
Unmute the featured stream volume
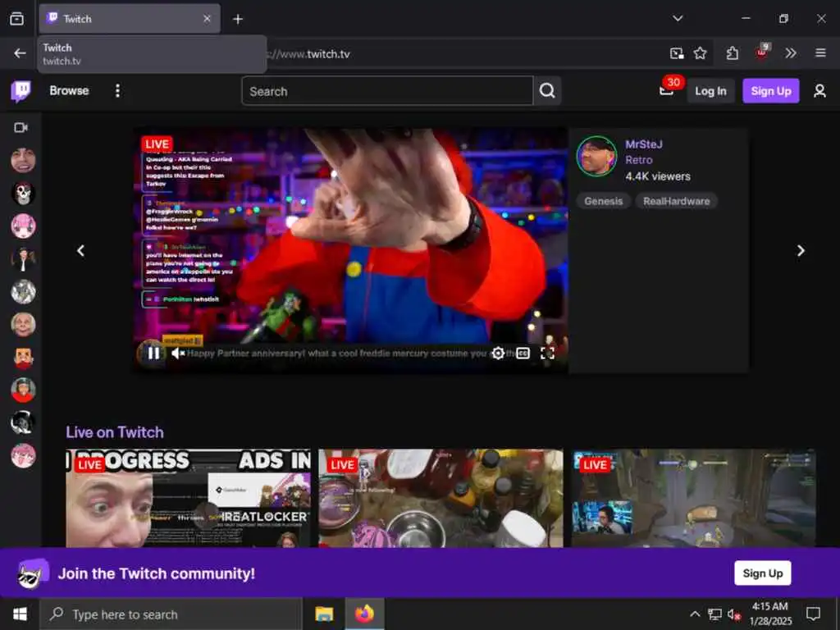tap(177, 353)
